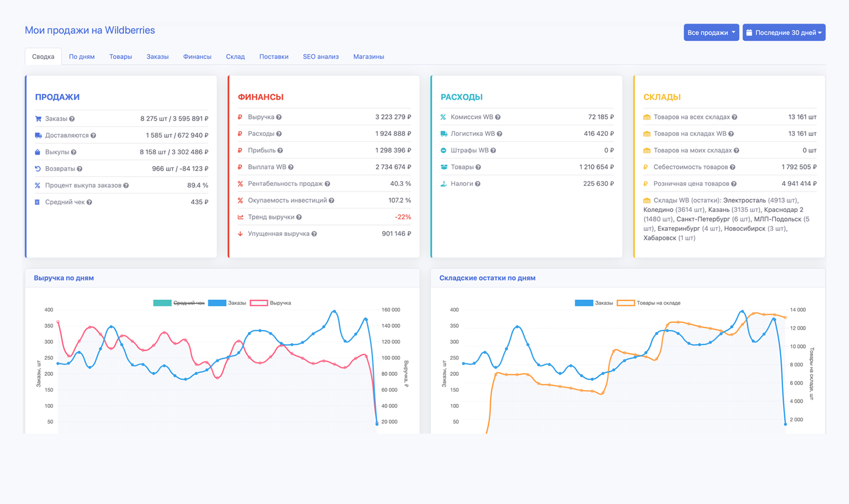Click the -22% revenue trend value
The height and width of the screenshot is (504, 849).
tap(403, 218)
